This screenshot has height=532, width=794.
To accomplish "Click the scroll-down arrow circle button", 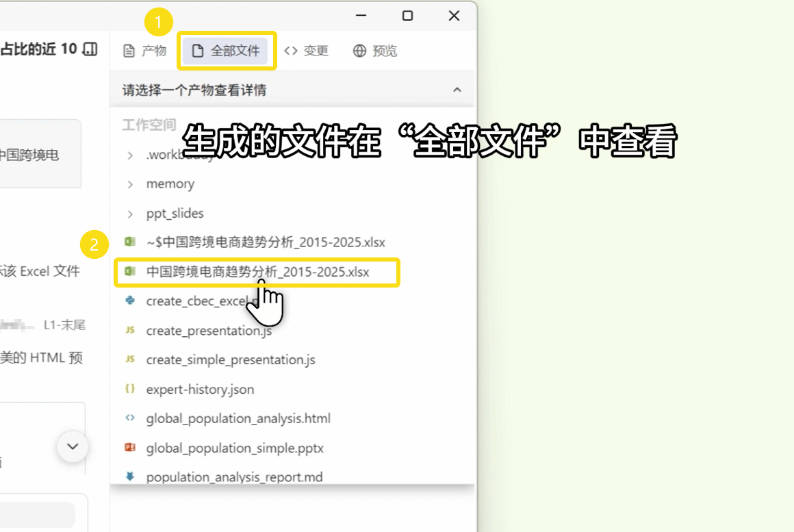I will coord(73,447).
